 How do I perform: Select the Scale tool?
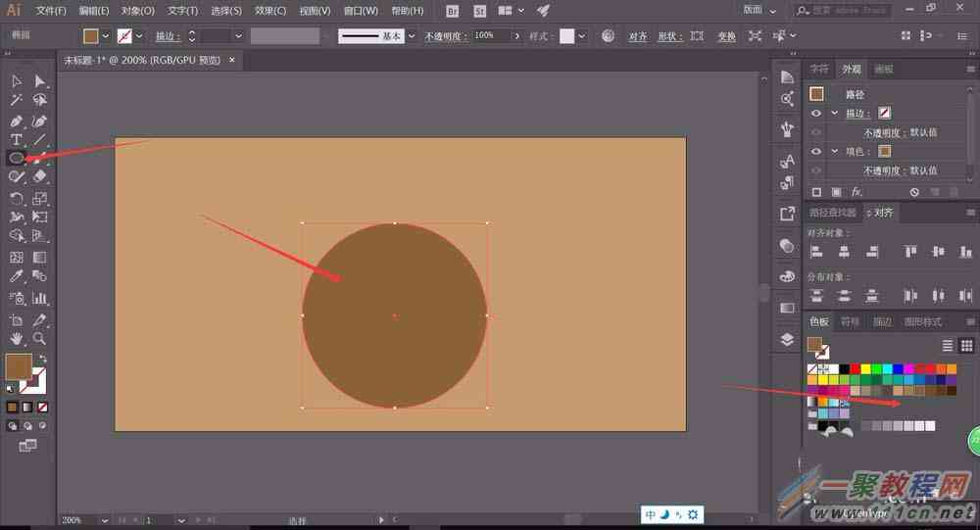coord(40,199)
